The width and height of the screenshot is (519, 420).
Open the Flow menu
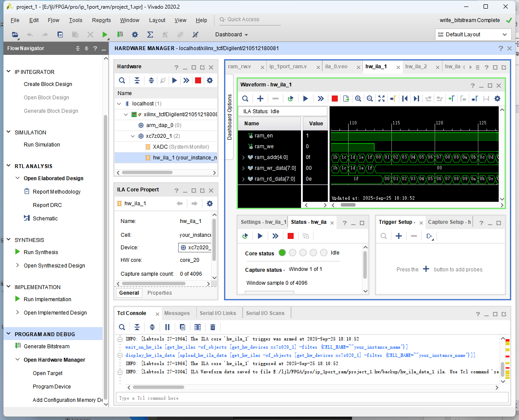(x=54, y=20)
